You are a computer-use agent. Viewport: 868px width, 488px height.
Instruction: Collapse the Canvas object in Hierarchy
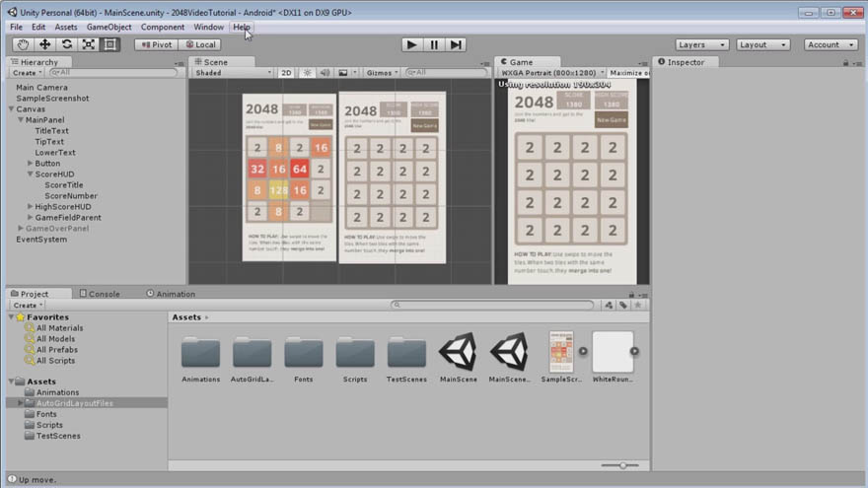[x=11, y=109]
